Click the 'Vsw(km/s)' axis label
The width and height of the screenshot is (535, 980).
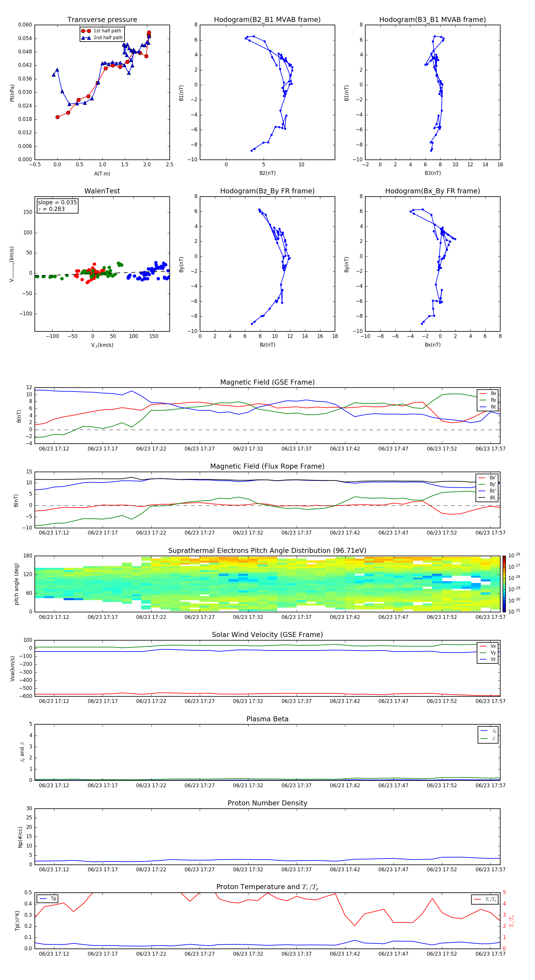pyautogui.click(x=12, y=668)
